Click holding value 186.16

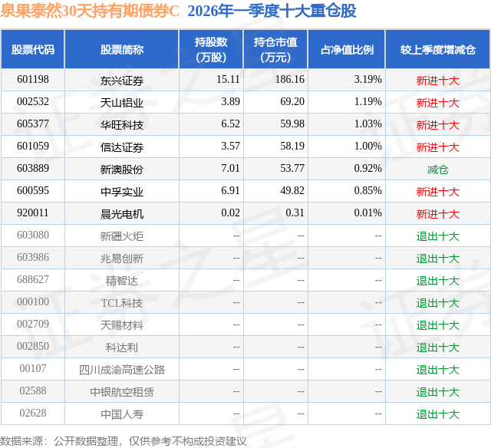click(x=290, y=79)
